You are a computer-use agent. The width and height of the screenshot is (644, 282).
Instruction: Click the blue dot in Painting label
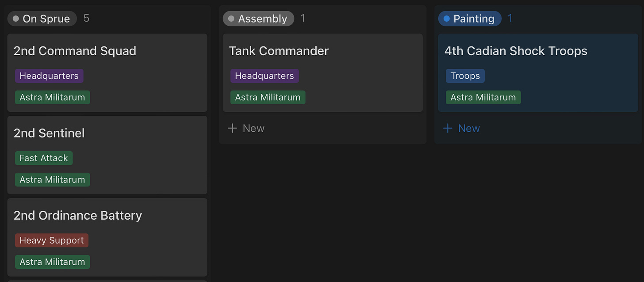[x=446, y=19]
